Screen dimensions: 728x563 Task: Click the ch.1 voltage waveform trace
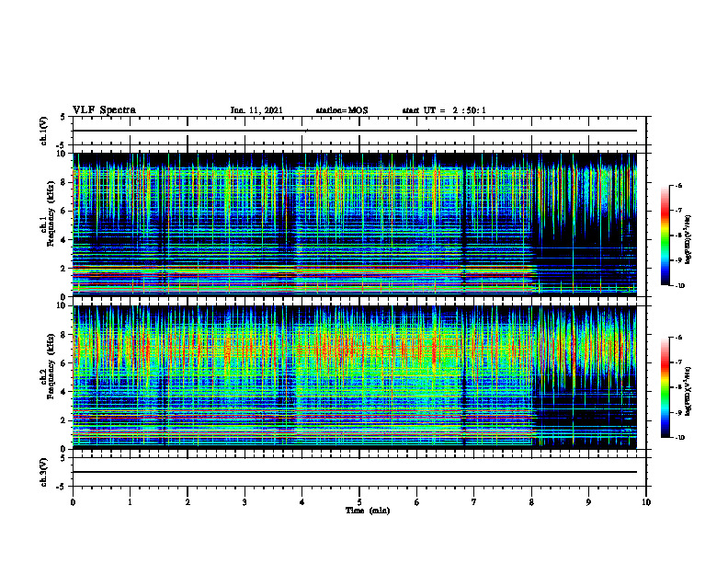coord(355,131)
